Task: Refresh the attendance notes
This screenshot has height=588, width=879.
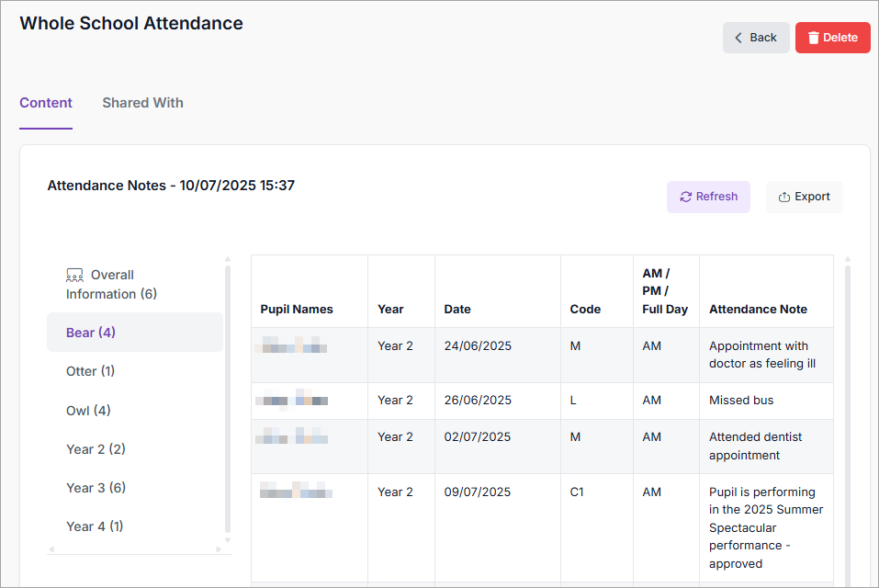Action: coord(708,197)
